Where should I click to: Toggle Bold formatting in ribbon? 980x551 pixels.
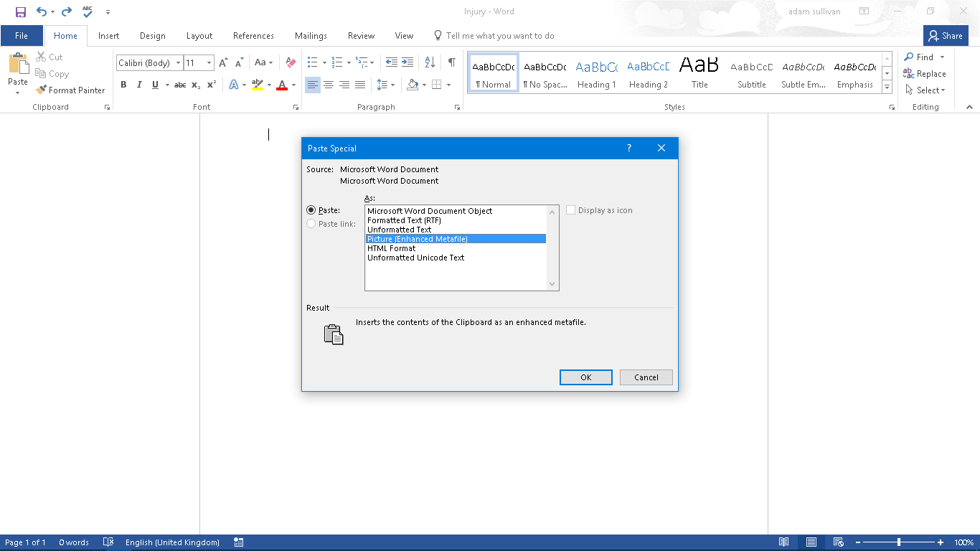click(x=123, y=85)
